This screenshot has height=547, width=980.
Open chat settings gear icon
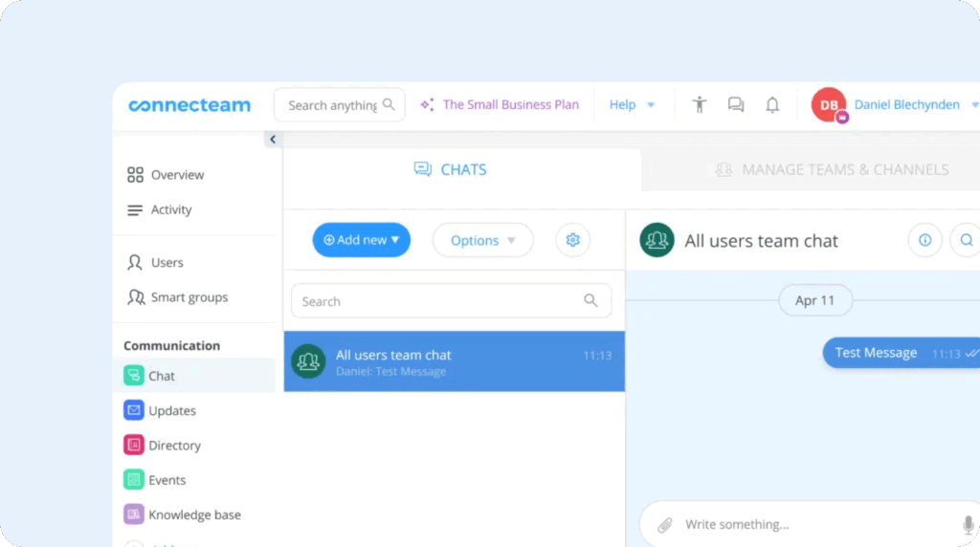click(x=572, y=240)
